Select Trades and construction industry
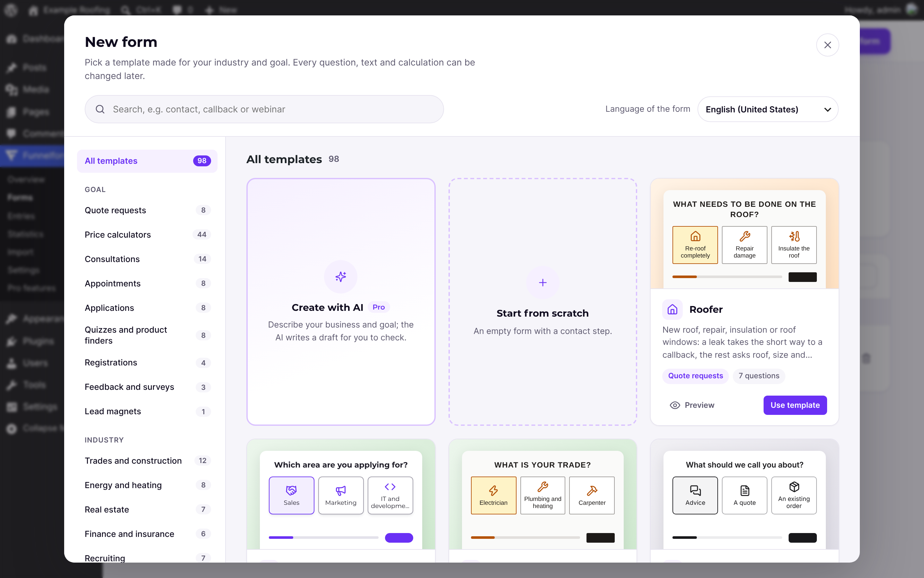Screen dimensions: 924x578 point(147,461)
